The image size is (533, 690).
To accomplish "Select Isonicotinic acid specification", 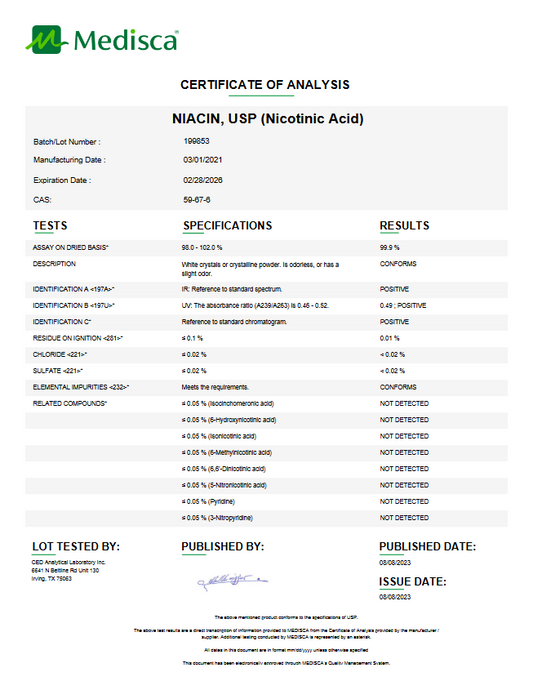I will (x=219, y=436).
